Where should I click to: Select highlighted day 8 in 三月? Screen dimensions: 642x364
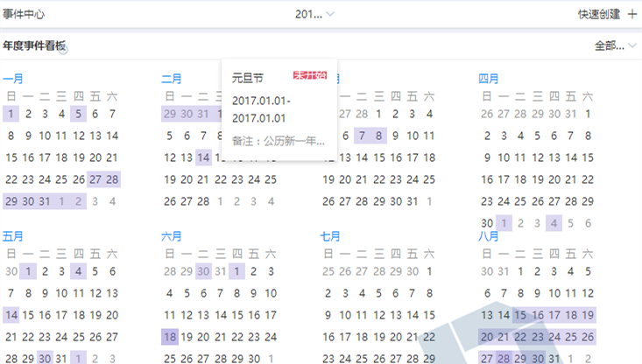378,136
